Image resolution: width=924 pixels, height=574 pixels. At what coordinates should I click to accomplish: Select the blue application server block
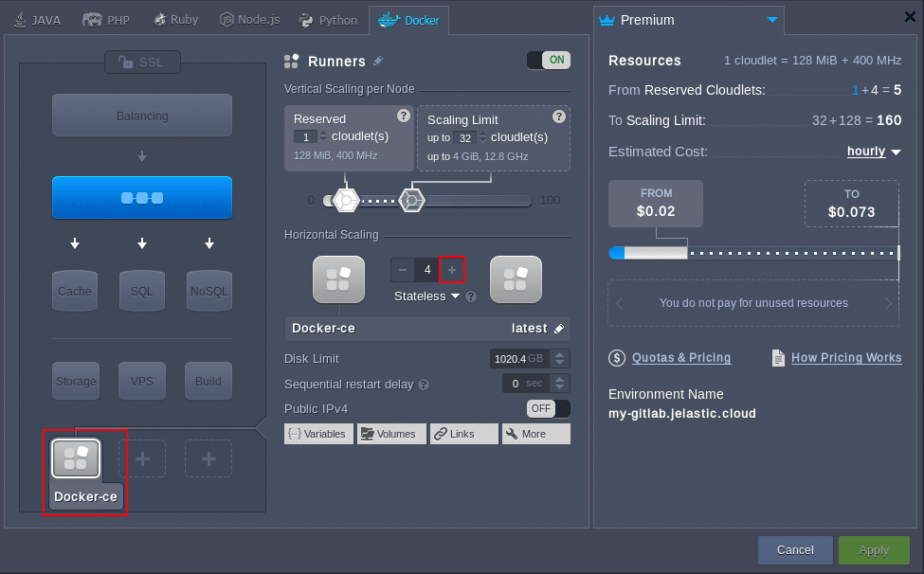(x=142, y=198)
